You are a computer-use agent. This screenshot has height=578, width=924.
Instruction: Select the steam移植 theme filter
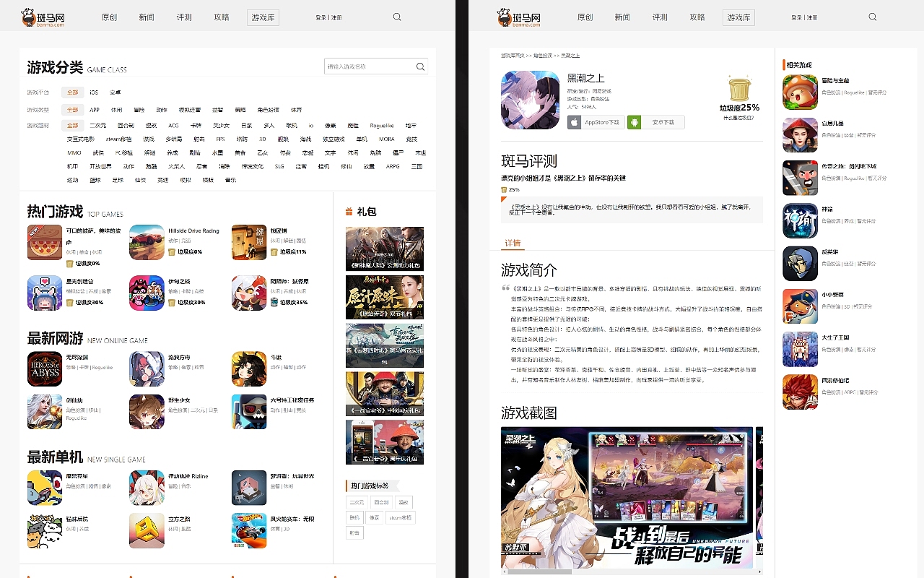[x=118, y=139]
